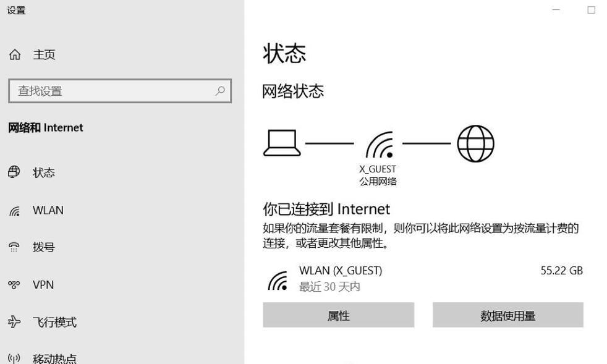Click the home icon beside 主页

tap(15, 54)
